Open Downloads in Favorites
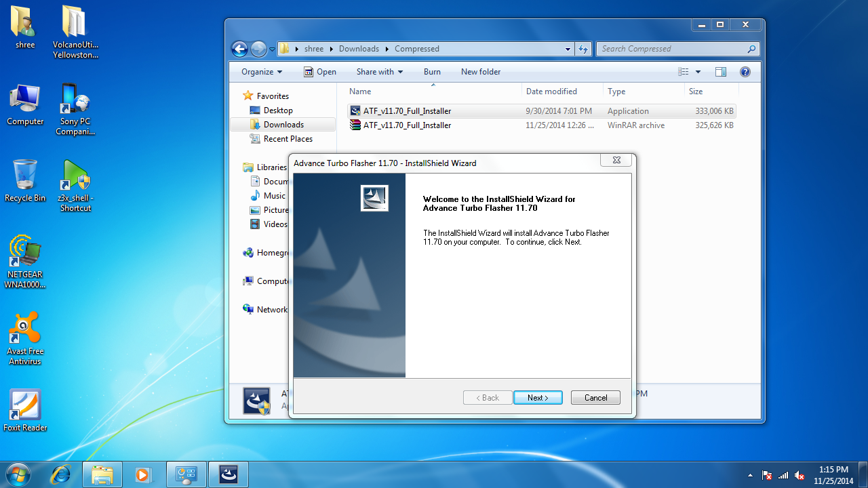This screenshot has height=488, width=868. tap(283, 125)
